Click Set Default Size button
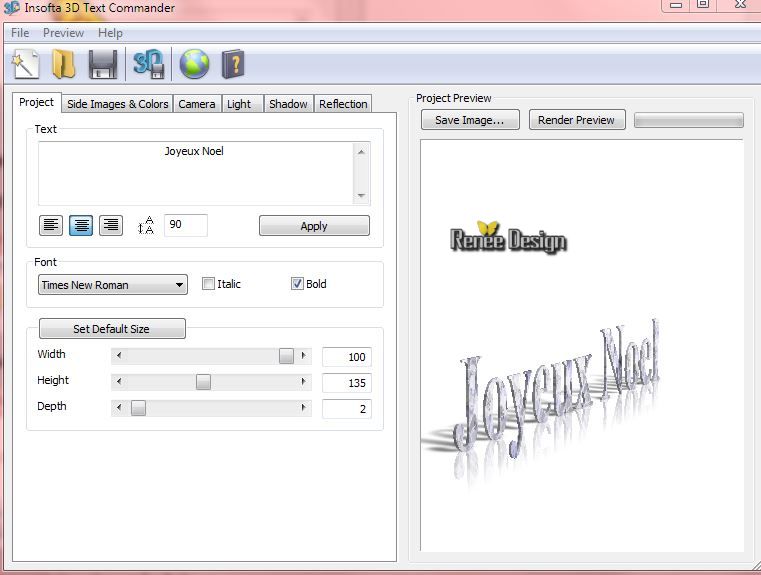 pos(112,329)
